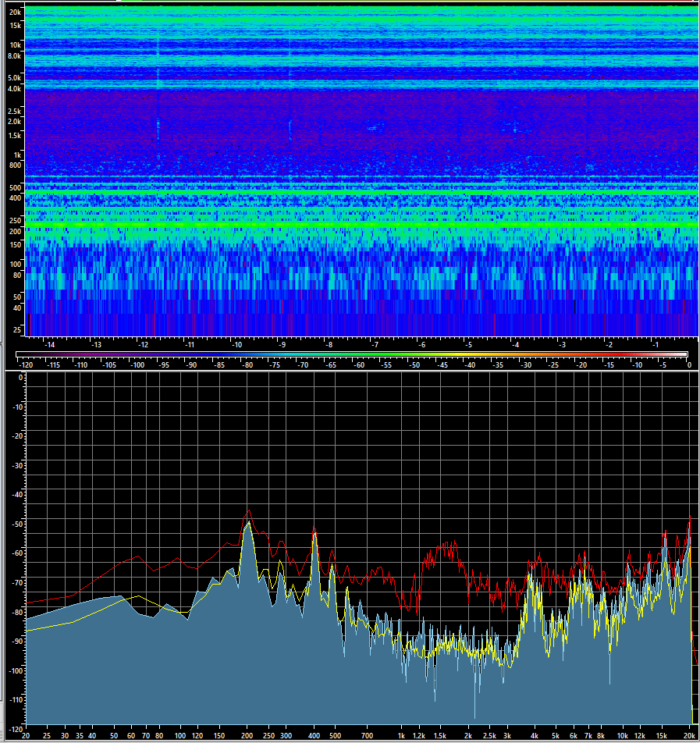This screenshot has width=700, height=743.
Task: Select the -2 mark on the time axis
Action: click(x=609, y=344)
